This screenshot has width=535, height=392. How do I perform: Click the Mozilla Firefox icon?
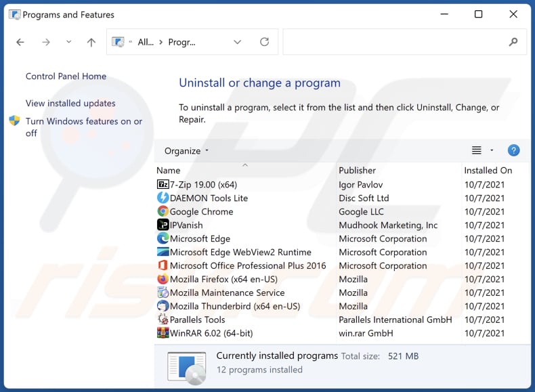pyautogui.click(x=163, y=280)
